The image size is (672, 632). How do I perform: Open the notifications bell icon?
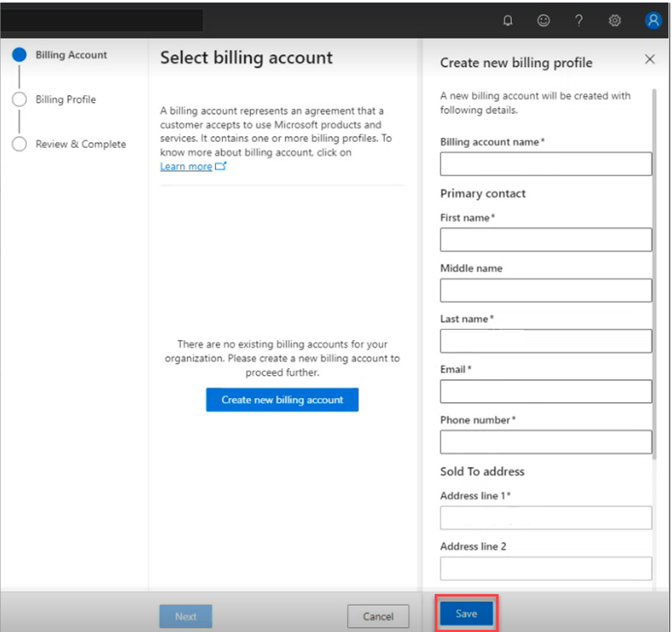(x=508, y=21)
